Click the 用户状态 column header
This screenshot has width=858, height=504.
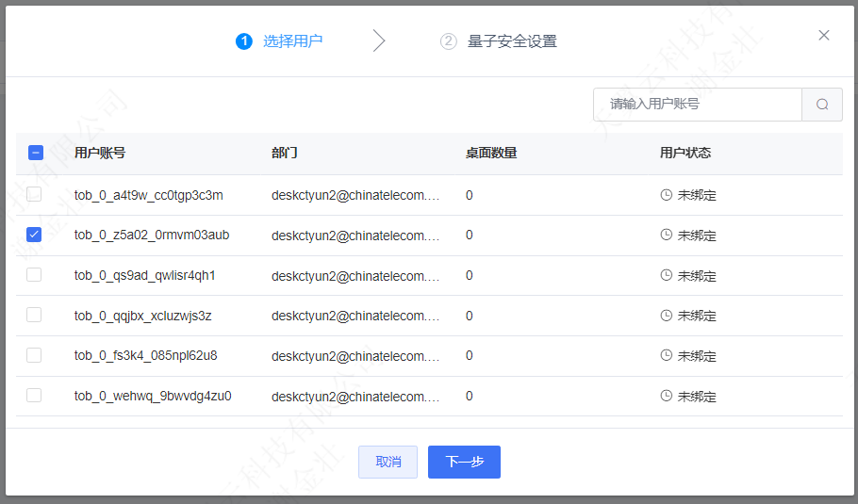coord(685,153)
